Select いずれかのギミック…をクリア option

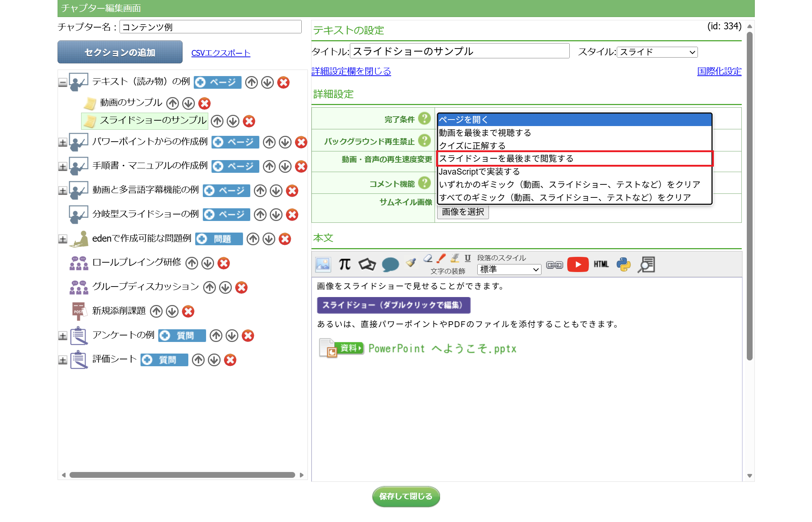coord(574,185)
